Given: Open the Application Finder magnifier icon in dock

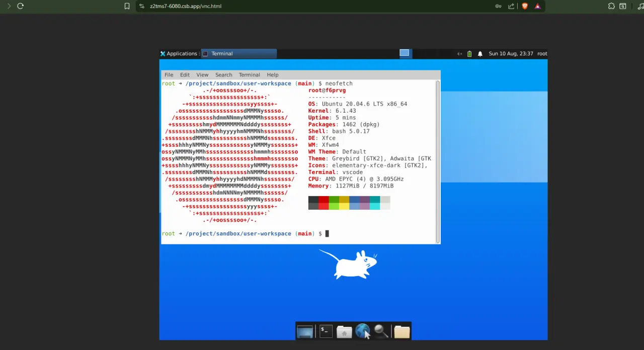Looking at the screenshot, I should 381,331.
